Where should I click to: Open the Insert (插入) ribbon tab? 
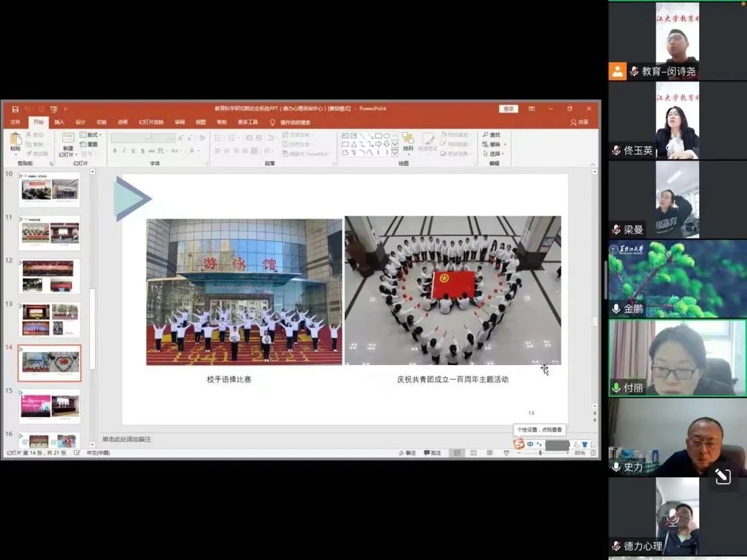pos(59,122)
